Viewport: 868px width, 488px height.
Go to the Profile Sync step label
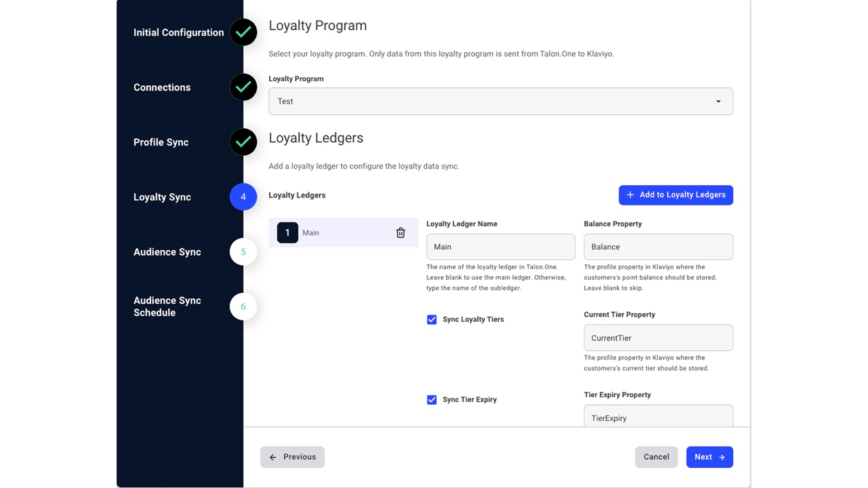point(161,142)
